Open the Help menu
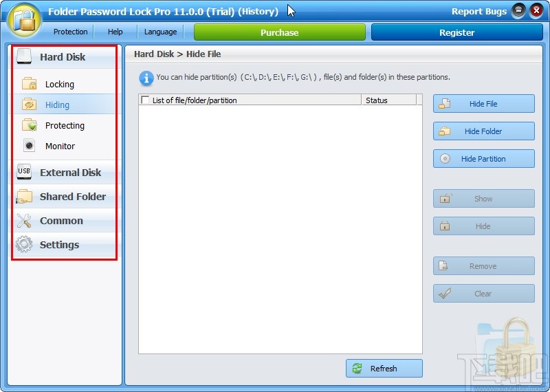Image resolution: width=550 pixels, height=392 pixels. point(115,32)
